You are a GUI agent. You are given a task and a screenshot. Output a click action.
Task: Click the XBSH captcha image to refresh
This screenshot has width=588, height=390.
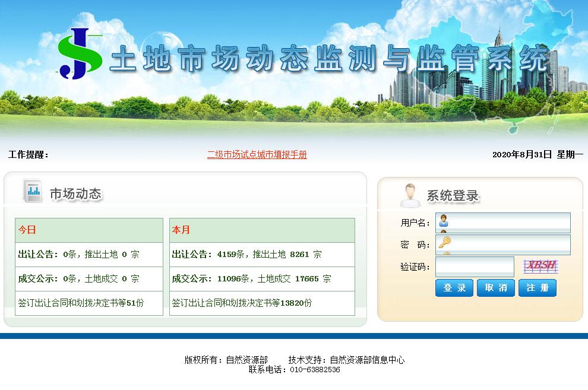coord(540,266)
